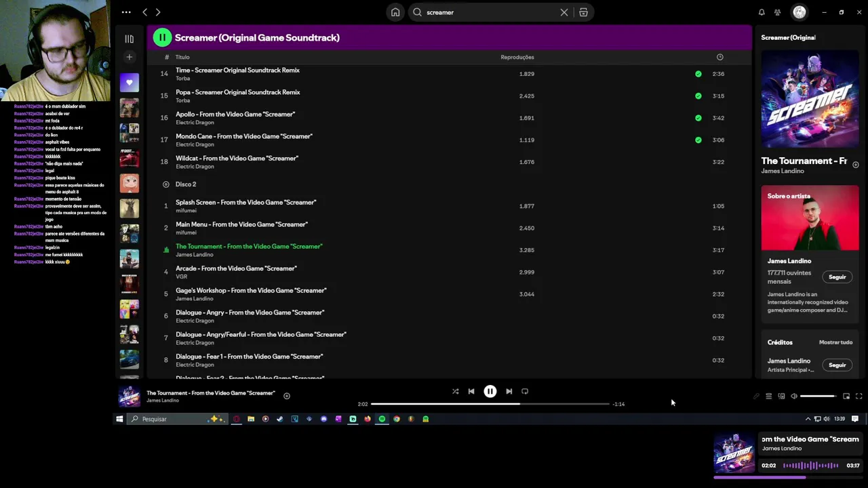
Task: Open mifumei artist link under Main Menu
Action: [x=186, y=232]
